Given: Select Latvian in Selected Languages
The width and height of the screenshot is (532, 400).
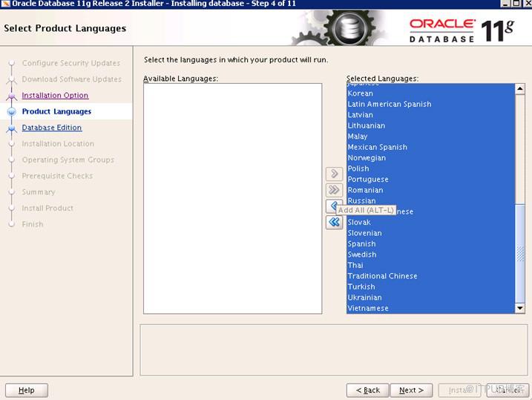Looking at the screenshot, I should [x=431, y=115].
